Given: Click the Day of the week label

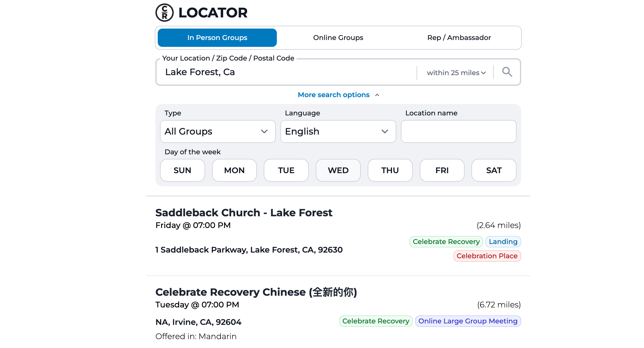Looking at the screenshot, I should 193,152.
